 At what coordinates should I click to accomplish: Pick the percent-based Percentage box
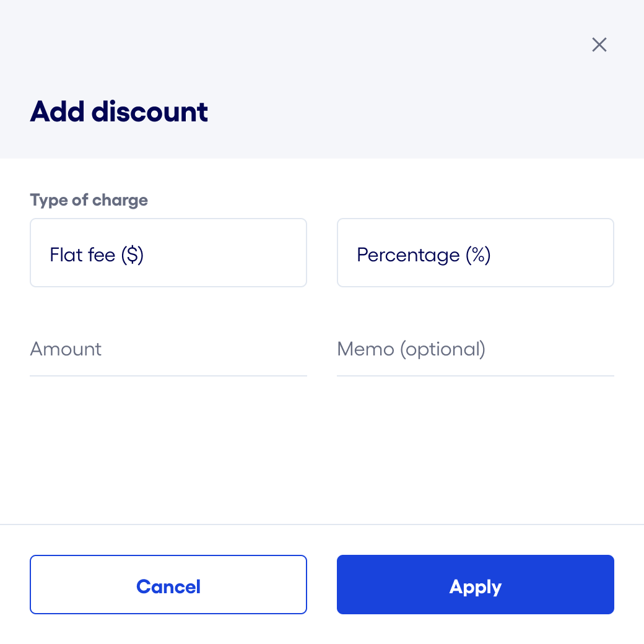475,253
